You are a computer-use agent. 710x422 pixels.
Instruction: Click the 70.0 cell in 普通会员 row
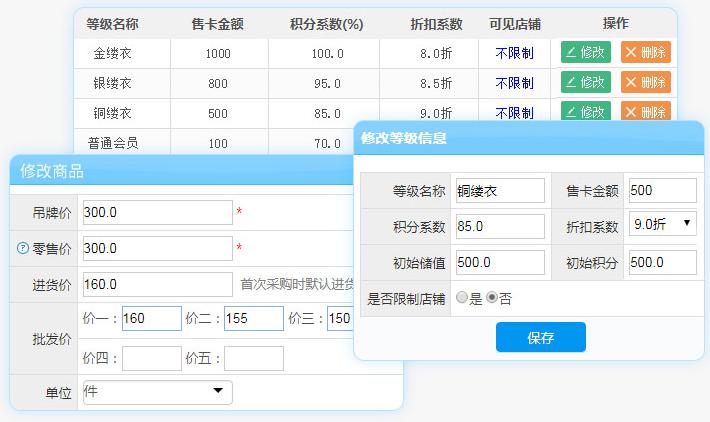coord(327,144)
